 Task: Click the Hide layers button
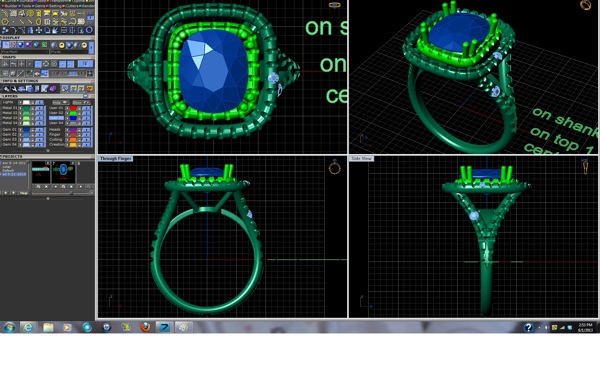click(x=61, y=103)
